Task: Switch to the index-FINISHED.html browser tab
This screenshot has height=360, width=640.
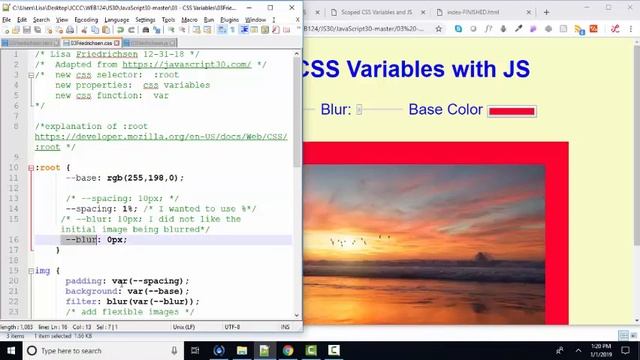Action: click(473, 12)
